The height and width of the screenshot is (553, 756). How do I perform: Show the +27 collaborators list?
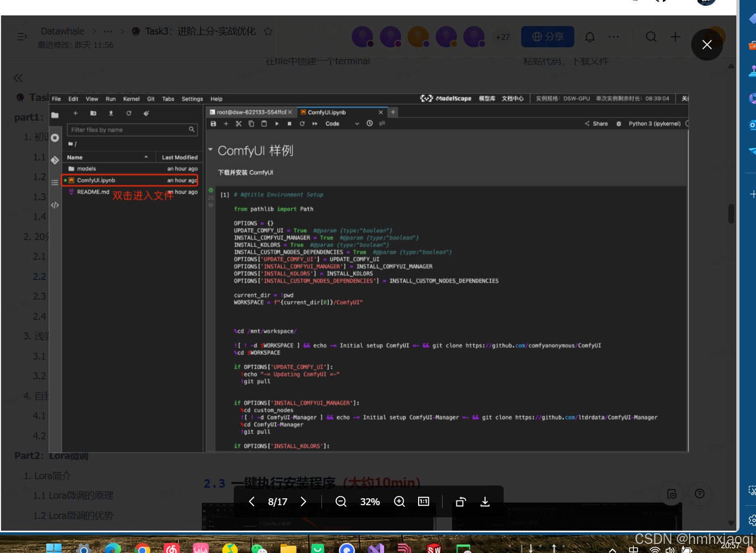(503, 37)
